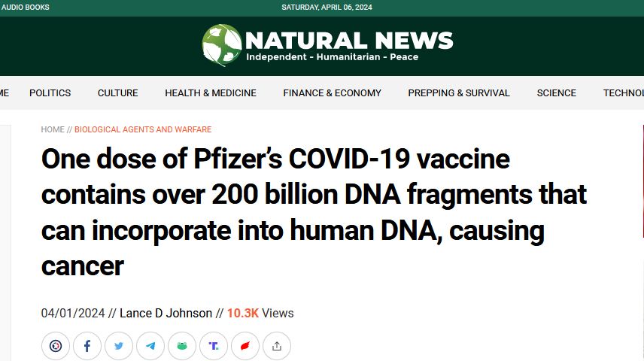644x361 pixels.
Task: Go to Health & Medicine section
Action: [x=211, y=93]
